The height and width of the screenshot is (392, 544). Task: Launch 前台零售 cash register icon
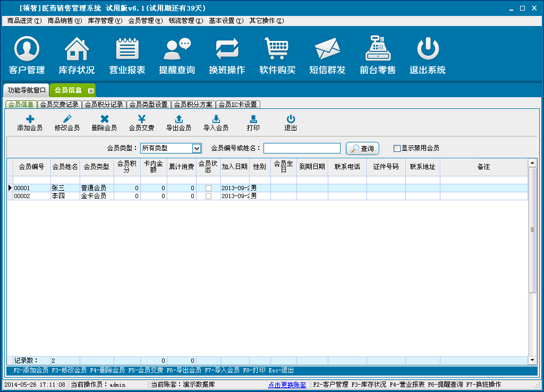click(x=378, y=55)
